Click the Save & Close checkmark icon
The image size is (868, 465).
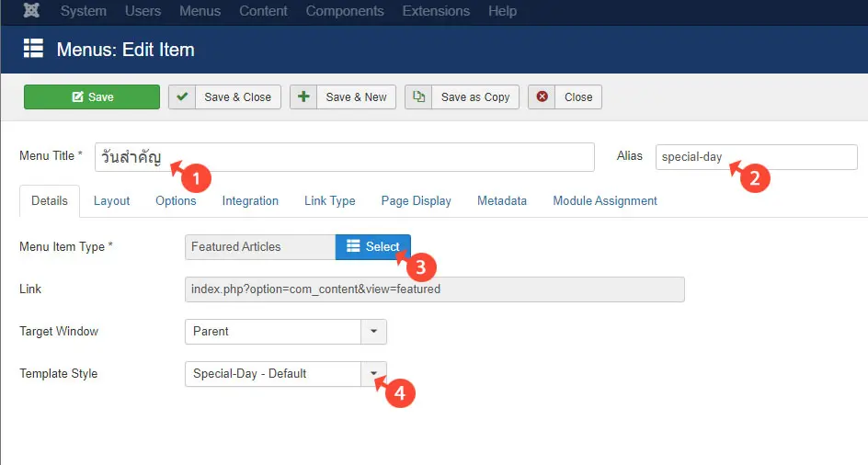click(x=183, y=96)
